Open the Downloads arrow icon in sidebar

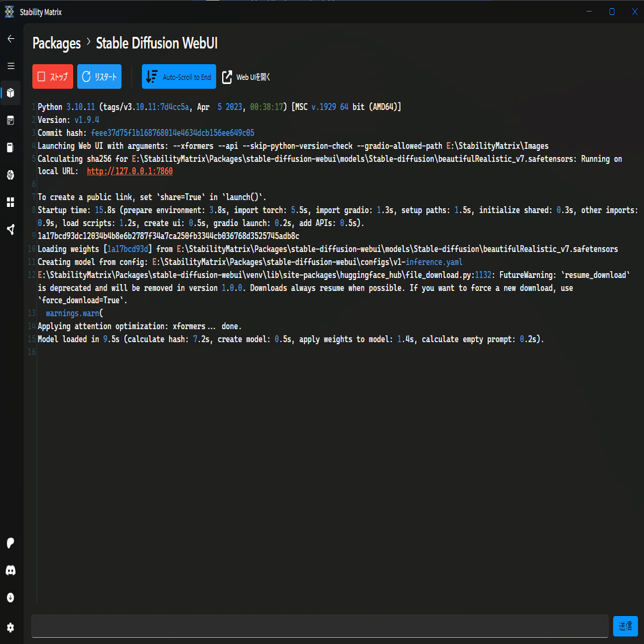(11, 597)
